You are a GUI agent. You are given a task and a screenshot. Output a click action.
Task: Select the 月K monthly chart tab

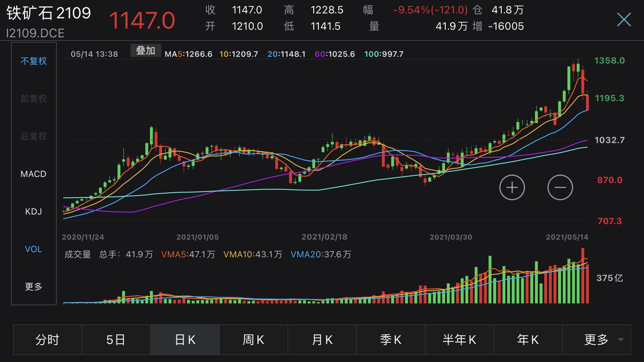pos(322,340)
